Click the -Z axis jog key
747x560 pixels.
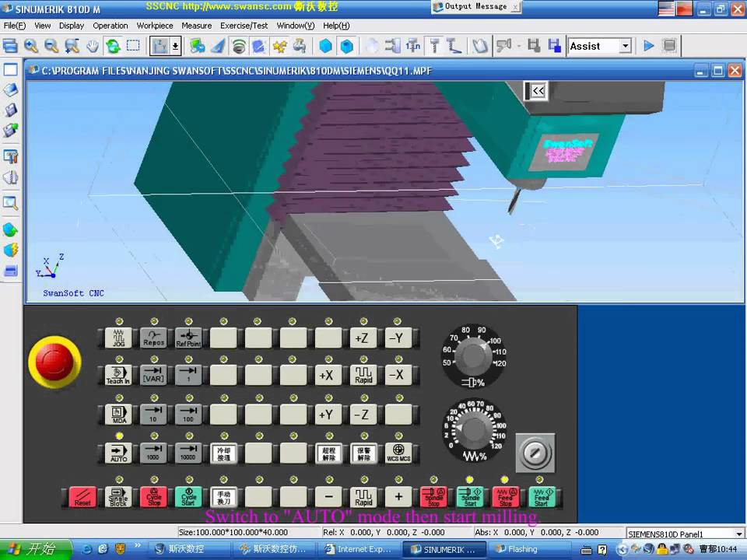click(x=363, y=415)
